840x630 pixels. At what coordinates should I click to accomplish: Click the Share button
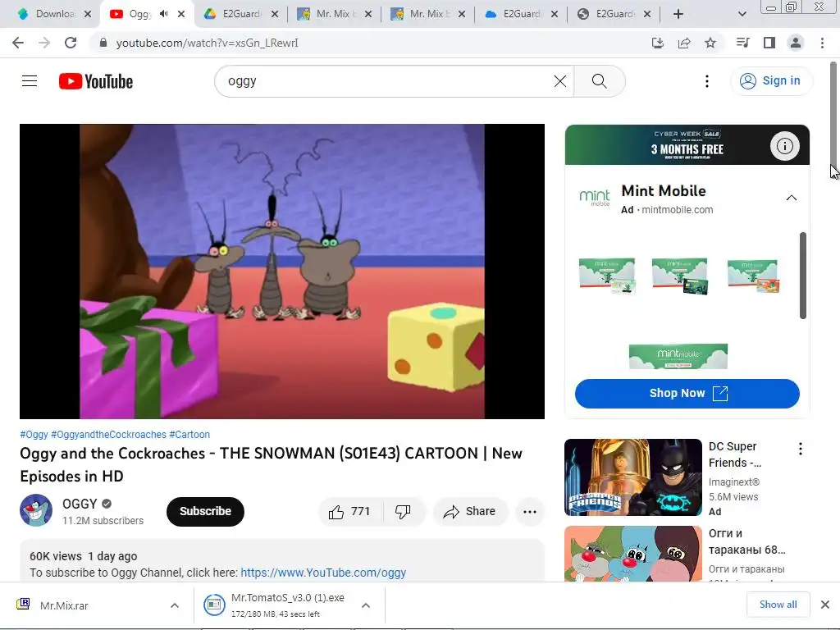(x=469, y=512)
